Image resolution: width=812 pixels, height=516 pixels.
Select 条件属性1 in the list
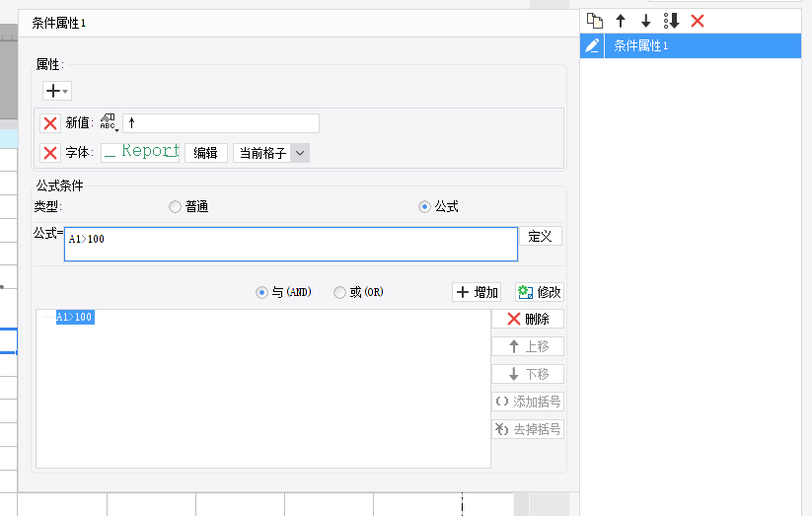(x=641, y=45)
